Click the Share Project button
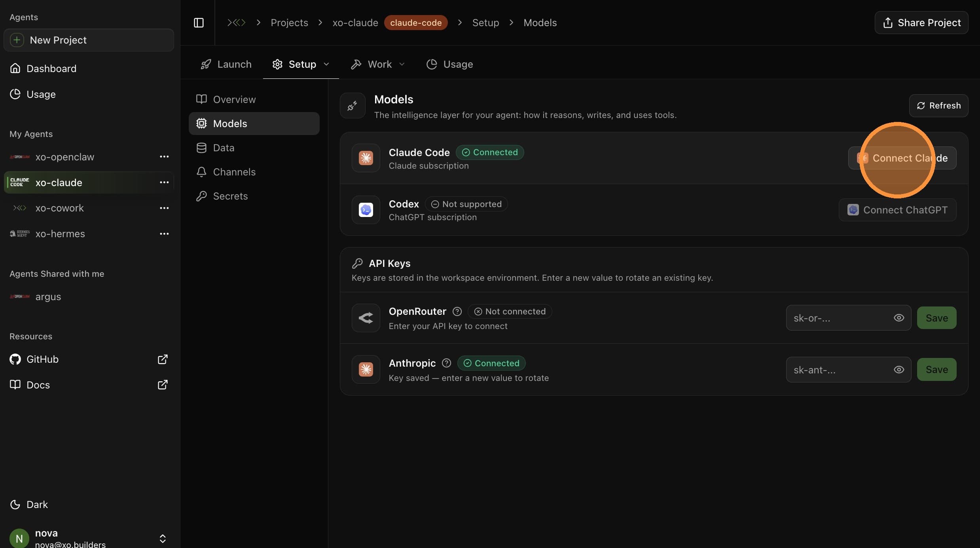Image resolution: width=980 pixels, height=548 pixels. (x=921, y=23)
